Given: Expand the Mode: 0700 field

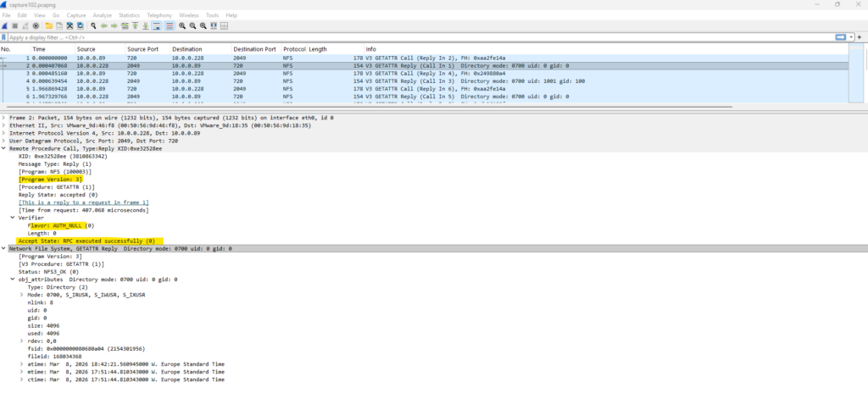Looking at the screenshot, I should (21, 295).
